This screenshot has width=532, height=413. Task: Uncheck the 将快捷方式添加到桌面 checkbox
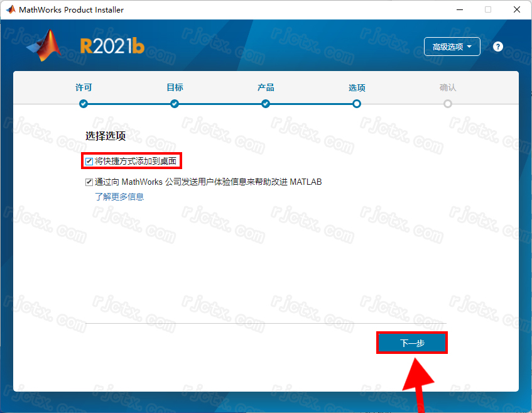point(89,162)
